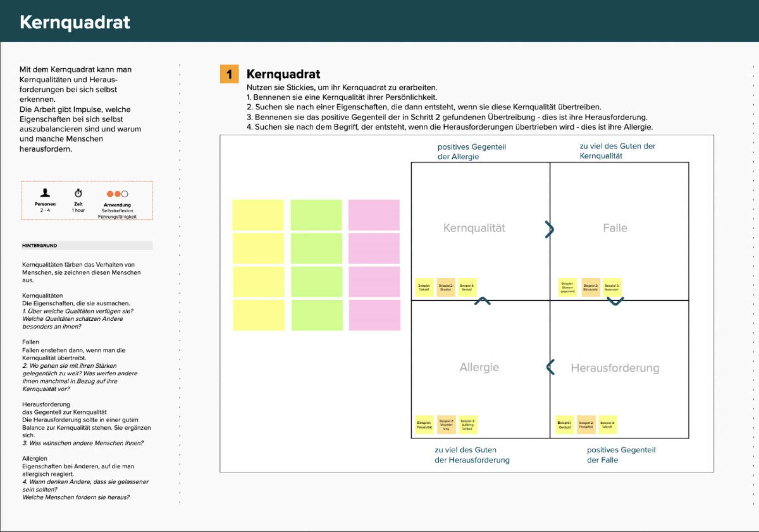Viewport: 759px width, 532px height.
Task: Click 'zu viel des Guten der Herausforderung' caption
Action: pos(472,455)
